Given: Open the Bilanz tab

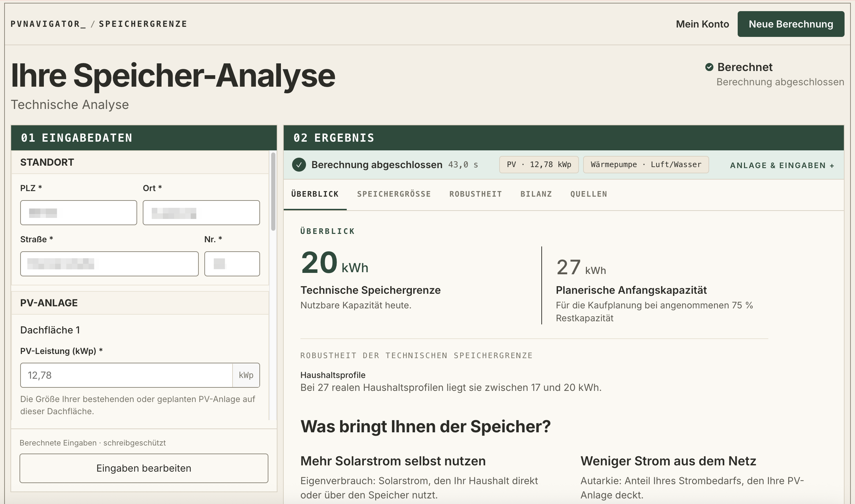Looking at the screenshot, I should (536, 194).
